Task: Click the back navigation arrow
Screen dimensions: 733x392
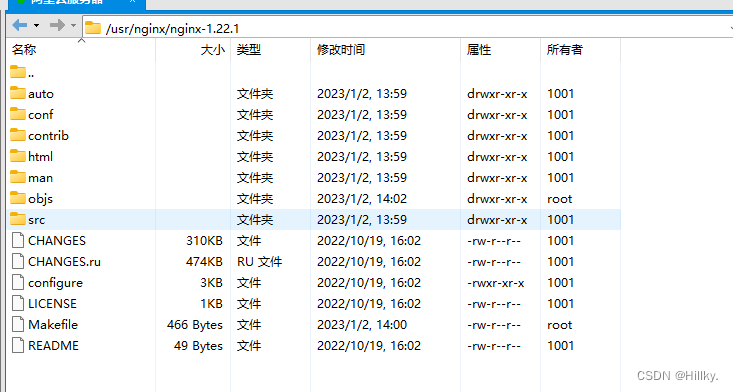Action: click(x=20, y=25)
